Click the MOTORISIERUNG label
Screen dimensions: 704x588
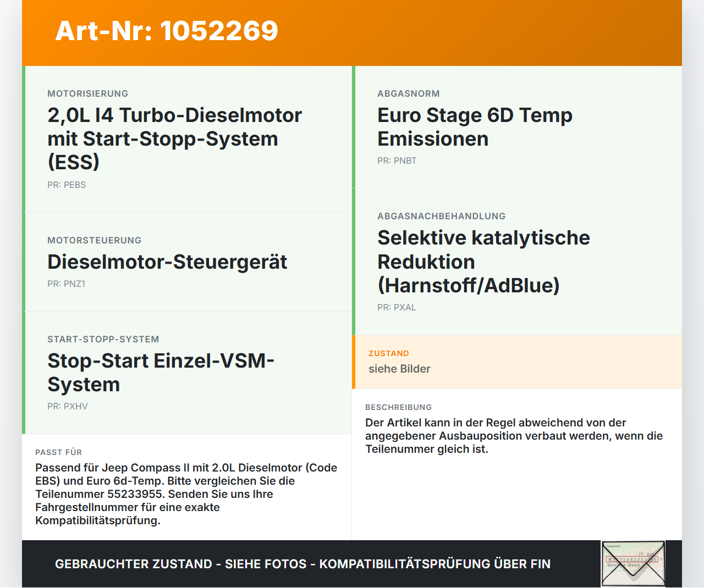tap(88, 93)
